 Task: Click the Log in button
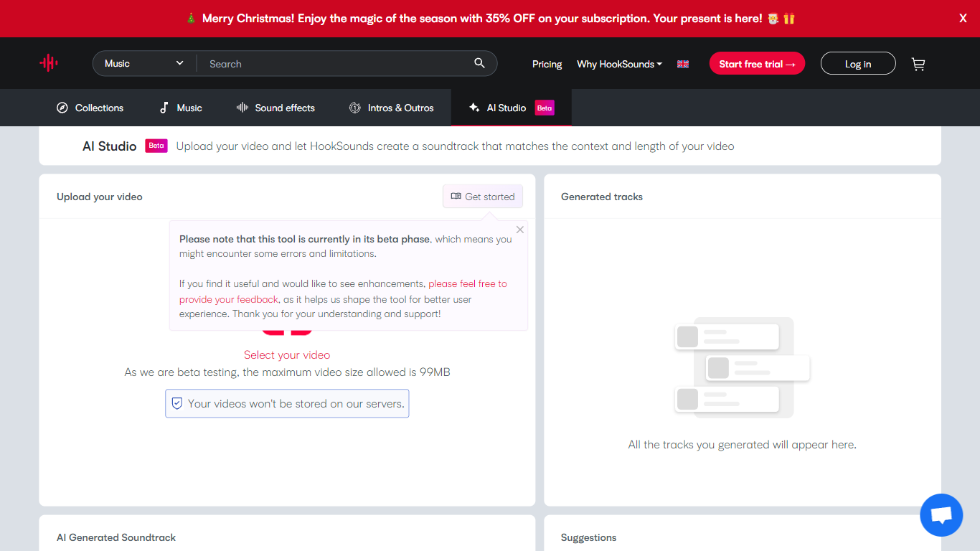pos(858,63)
